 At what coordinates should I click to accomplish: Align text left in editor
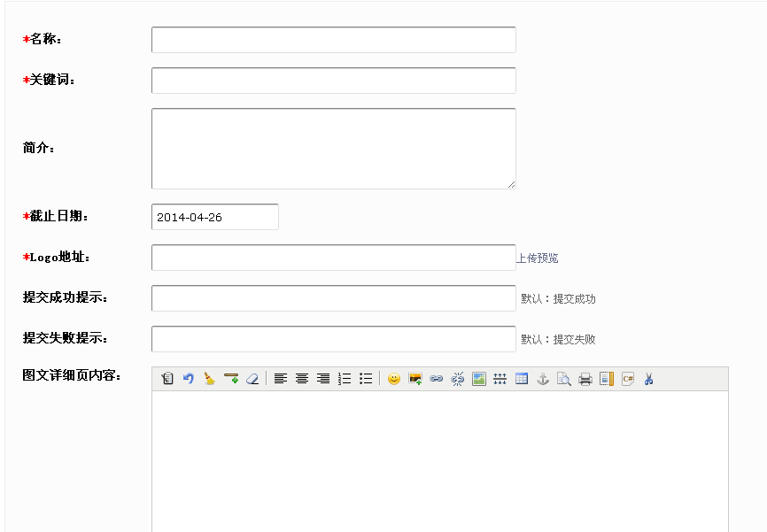coord(280,379)
